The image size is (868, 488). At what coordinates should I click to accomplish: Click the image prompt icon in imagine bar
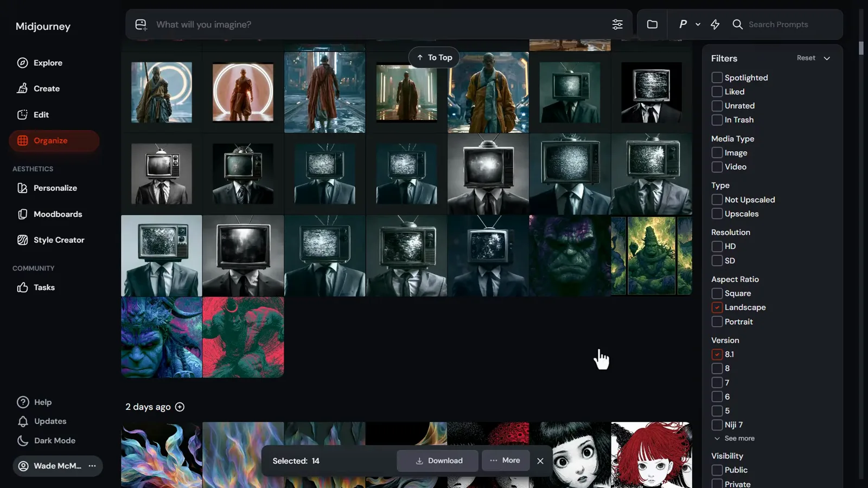tap(141, 24)
